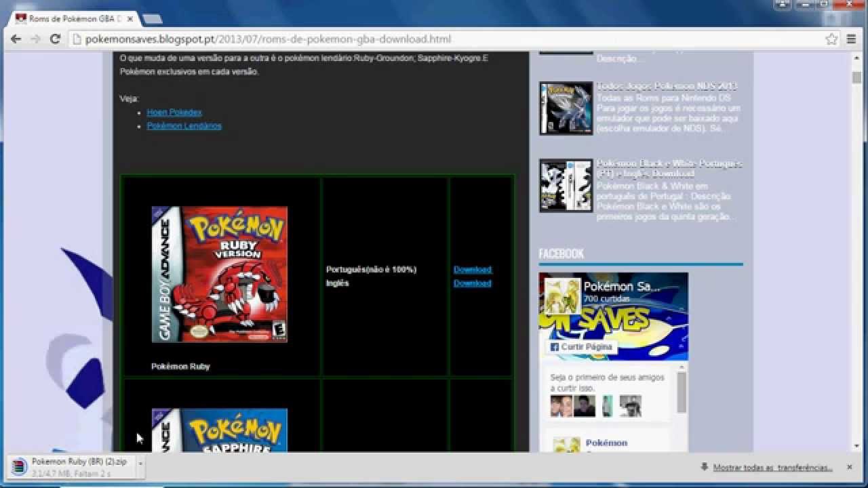868x488 pixels.
Task: Click the browser forward arrow
Action: point(35,39)
